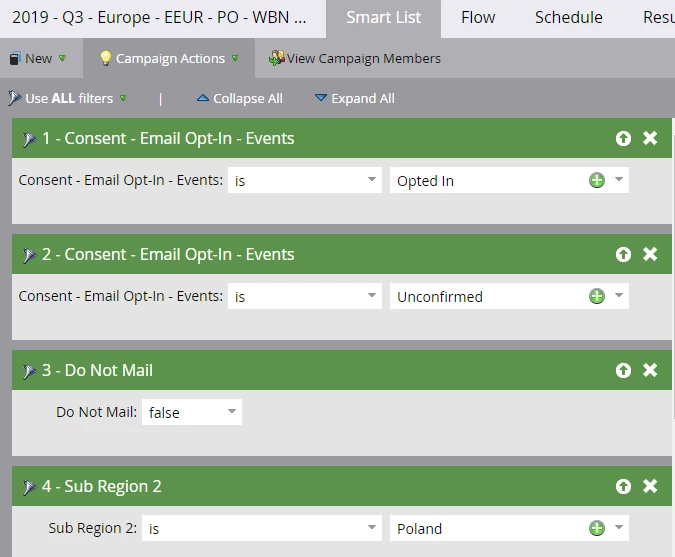675x557 pixels.
Task: Move filter 2 up with arrow icon
Action: [623, 254]
